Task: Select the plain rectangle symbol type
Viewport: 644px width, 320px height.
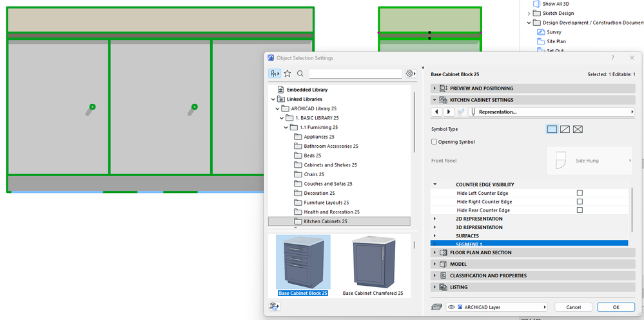Action: pos(552,130)
